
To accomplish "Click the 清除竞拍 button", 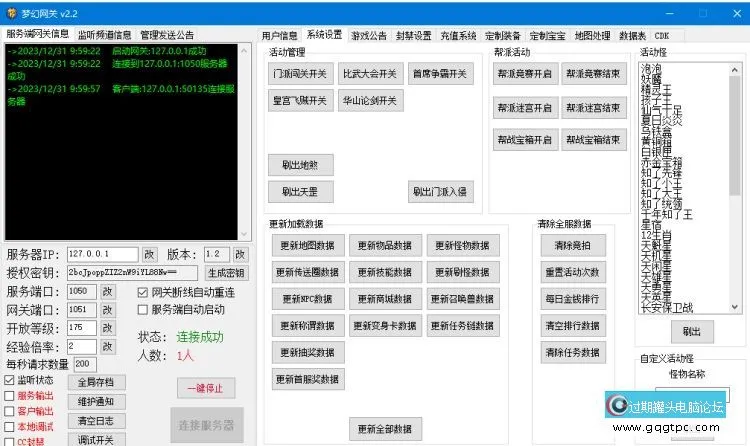I will point(573,245).
